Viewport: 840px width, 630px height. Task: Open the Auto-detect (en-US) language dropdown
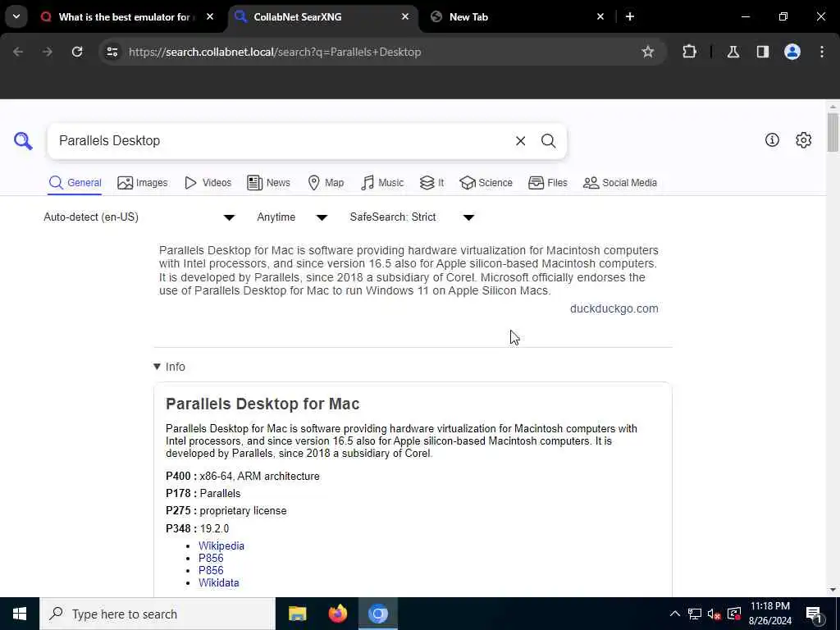(x=139, y=217)
